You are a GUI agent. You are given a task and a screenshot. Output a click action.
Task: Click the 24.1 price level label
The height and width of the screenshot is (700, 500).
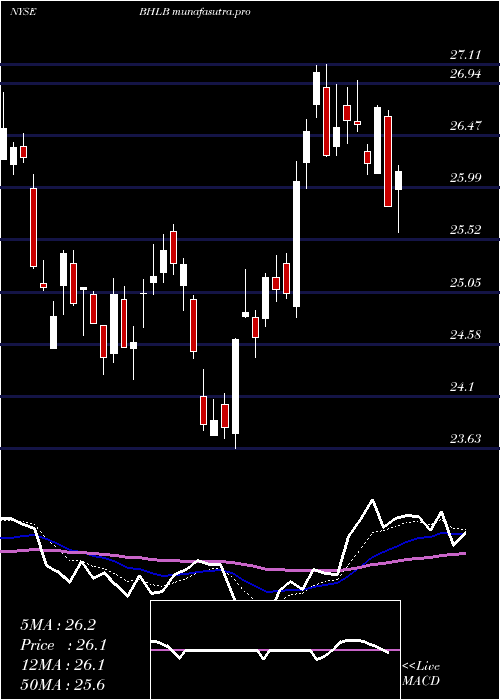[x=462, y=387]
